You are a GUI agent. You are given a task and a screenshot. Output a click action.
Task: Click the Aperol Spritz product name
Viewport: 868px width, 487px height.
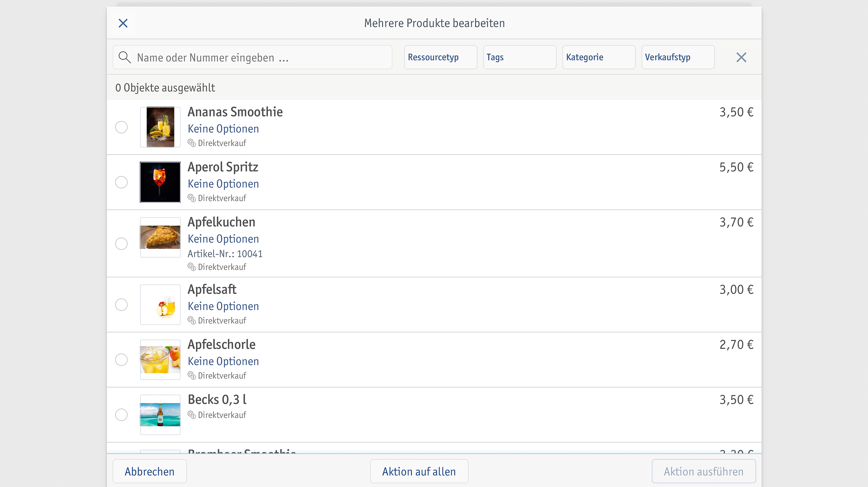click(223, 167)
